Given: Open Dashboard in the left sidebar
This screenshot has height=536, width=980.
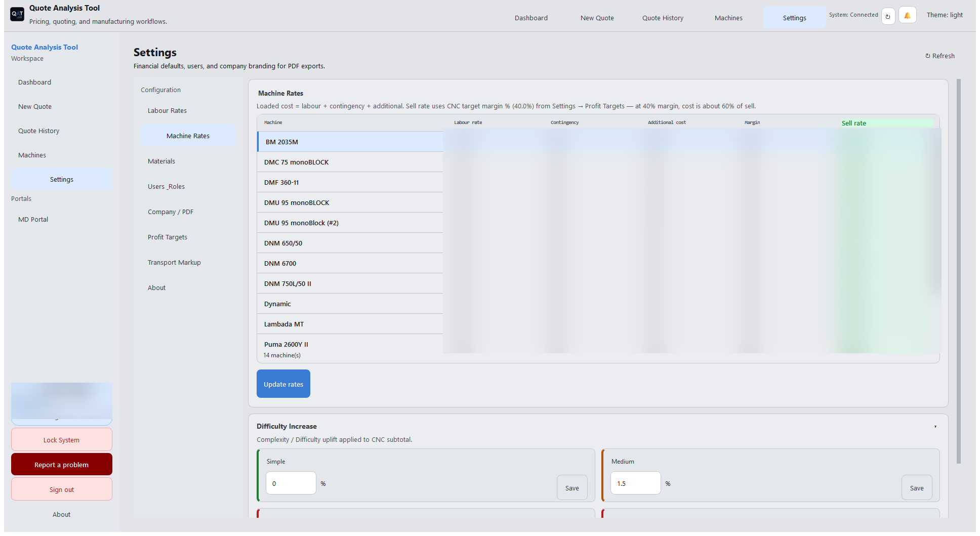Looking at the screenshot, I should (61, 82).
